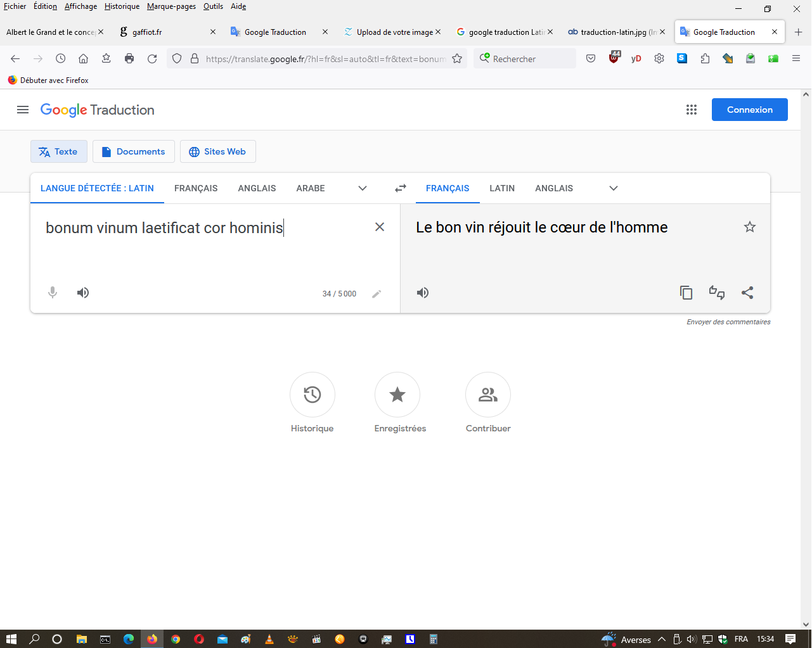812x648 pixels.
Task: Click the microphone voice input icon
Action: click(53, 293)
